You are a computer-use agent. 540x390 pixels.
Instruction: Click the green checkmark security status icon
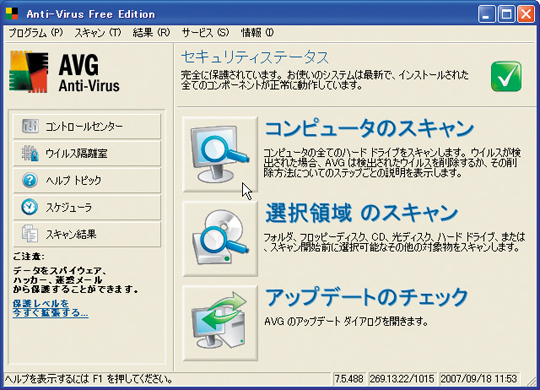(506, 76)
